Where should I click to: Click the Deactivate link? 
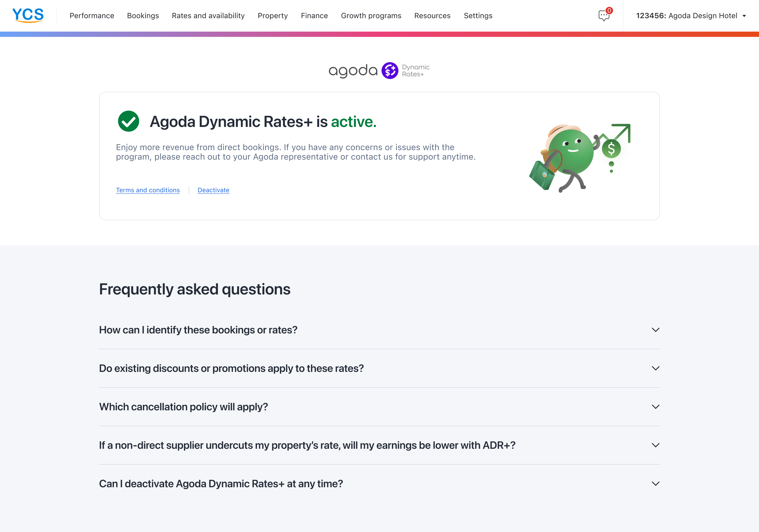click(x=213, y=190)
